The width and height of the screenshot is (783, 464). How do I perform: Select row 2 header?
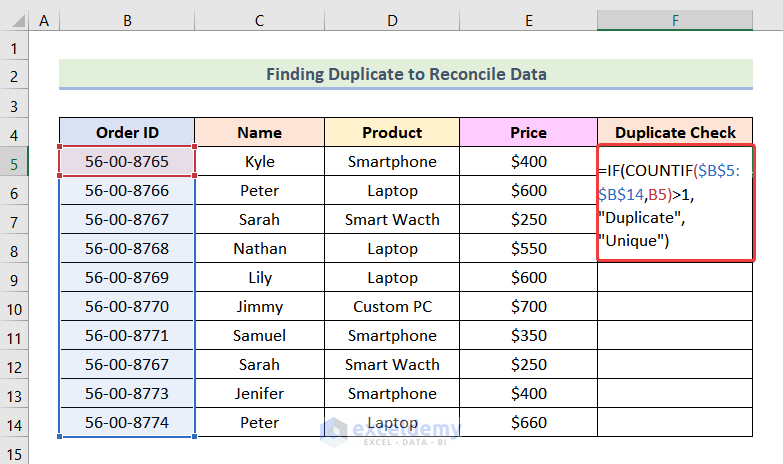[15, 75]
